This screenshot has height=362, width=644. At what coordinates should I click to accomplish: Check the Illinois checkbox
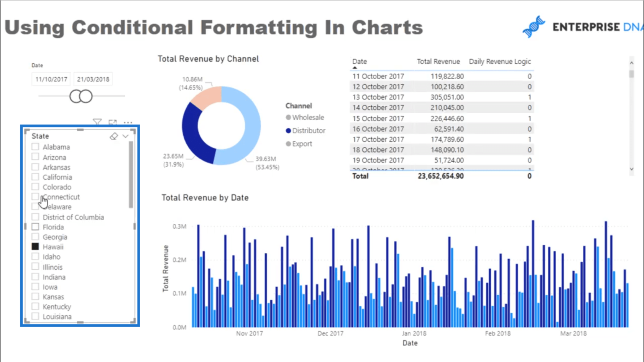click(x=35, y=267)
